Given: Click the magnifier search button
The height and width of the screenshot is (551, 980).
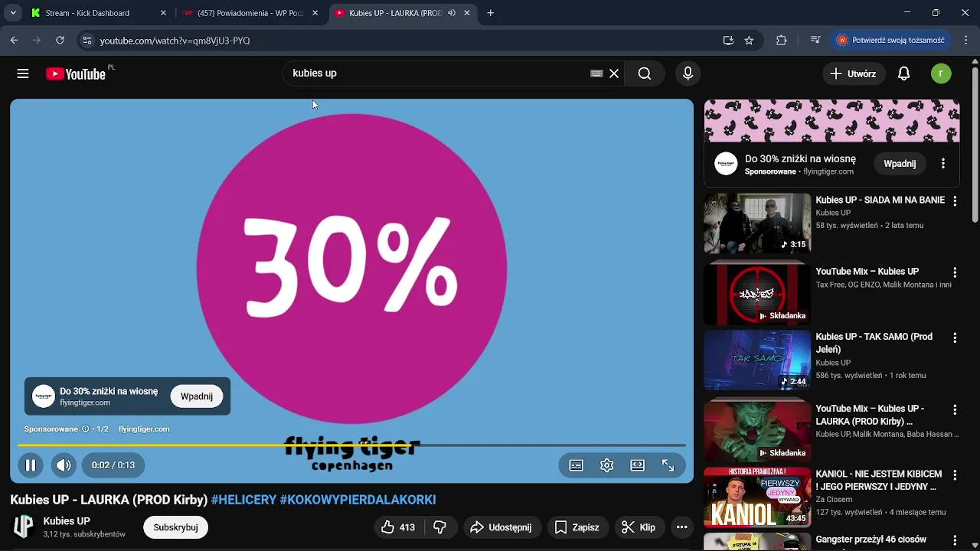Looking at the screenshot, I should [x=645, y=73].
